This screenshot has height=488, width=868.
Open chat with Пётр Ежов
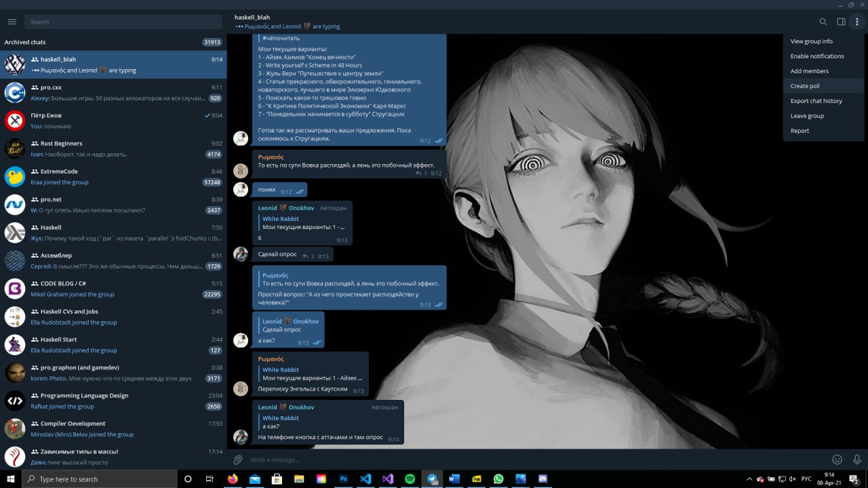click(113, 121)
